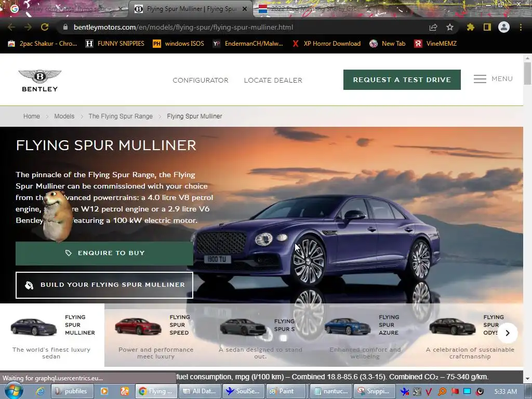Open the hamburger MENU icon
The image size is (532, 399).
pyautogui.click(x=480, y=79)
